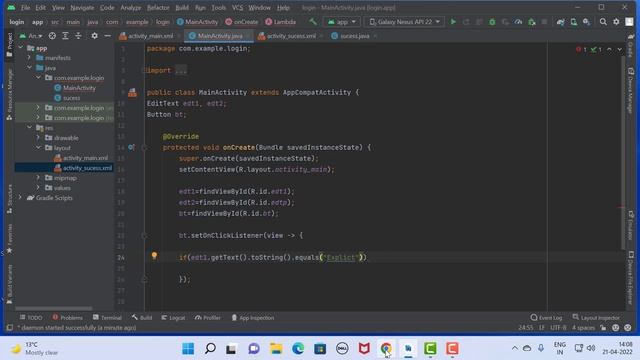640x360 pixels.
Task: Collapse the res folder
Action: pyautogui.click(x=29, y=128)
